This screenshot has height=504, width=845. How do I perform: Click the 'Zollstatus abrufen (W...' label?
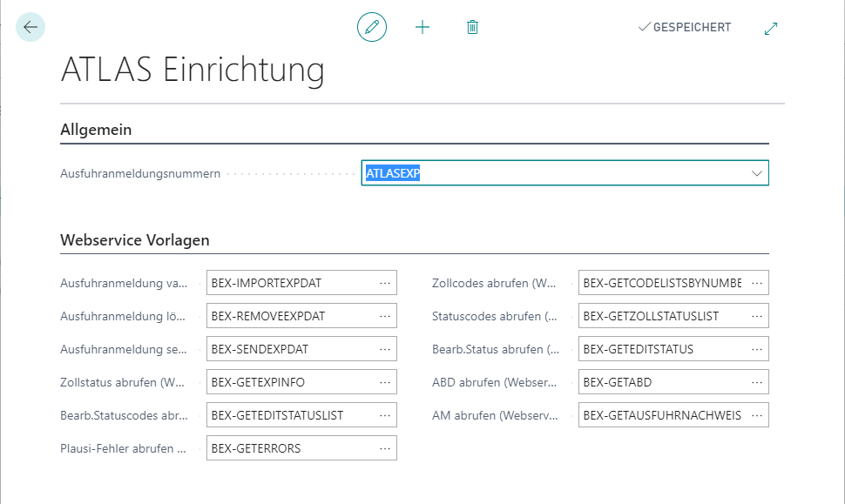tap(122, 382)
